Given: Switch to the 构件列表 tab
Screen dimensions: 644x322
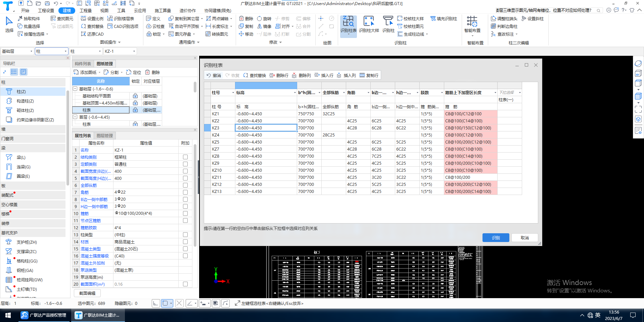Looking at the screenshot, I should pos(83,64).
